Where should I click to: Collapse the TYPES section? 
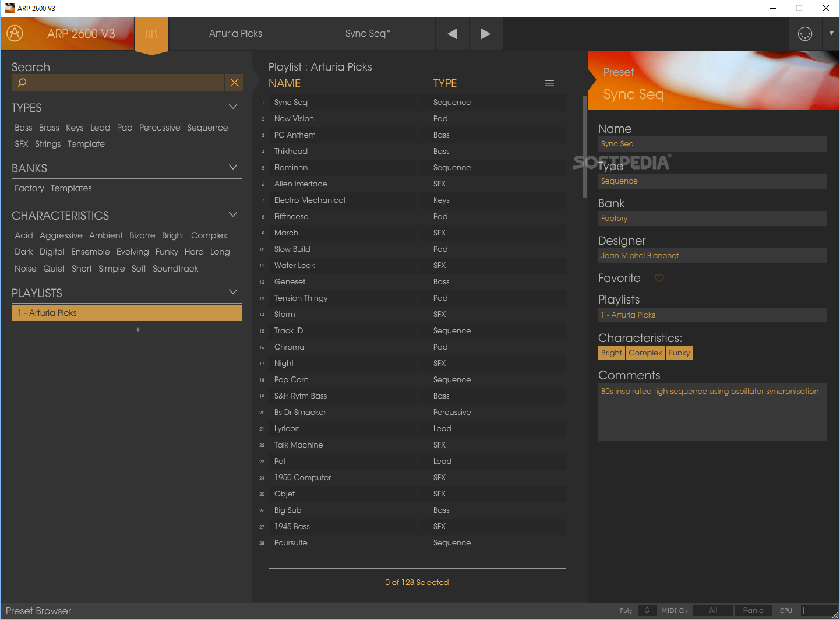pos(233,107)
